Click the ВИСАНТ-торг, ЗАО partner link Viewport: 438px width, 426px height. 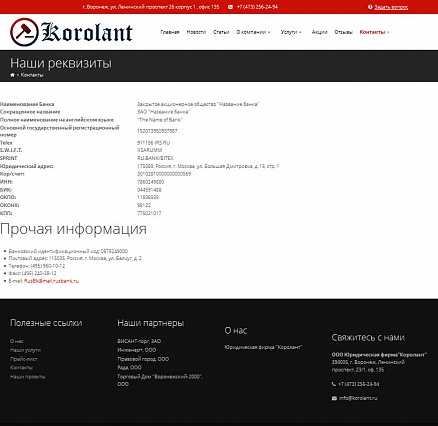tap(139, 341)
